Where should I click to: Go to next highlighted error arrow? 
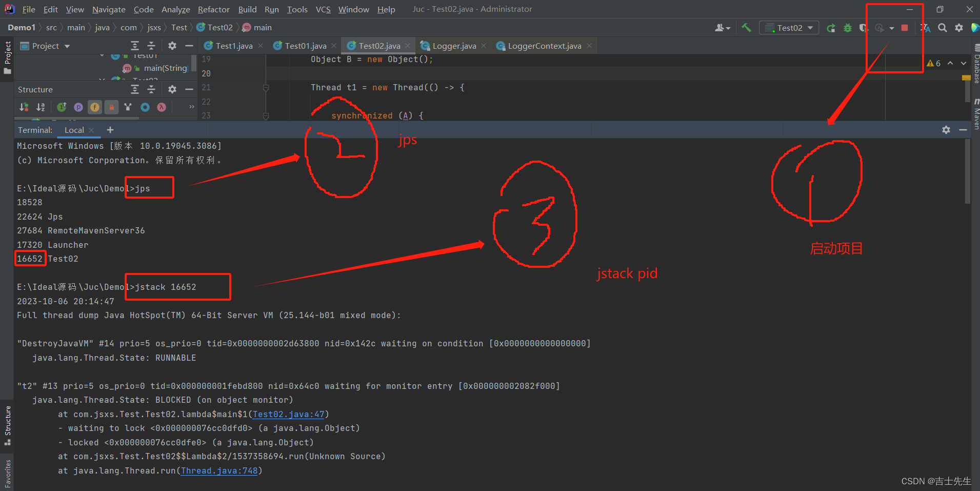(964, 63)
